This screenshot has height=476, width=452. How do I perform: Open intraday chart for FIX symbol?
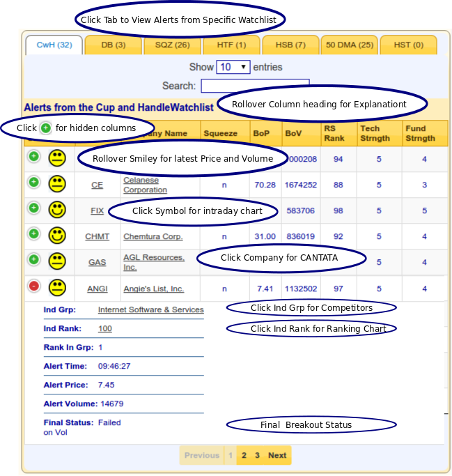[x=97, y=210]
